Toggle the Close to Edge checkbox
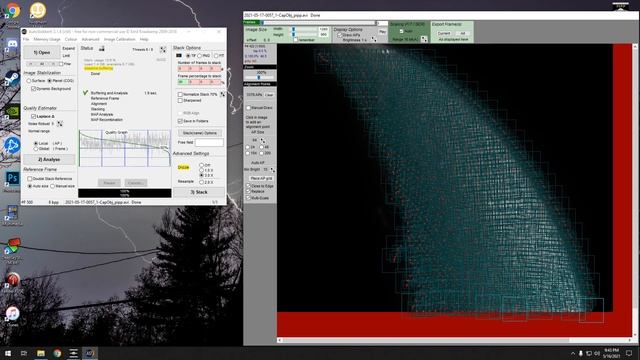The image size is (640, 360). [248, 186]
